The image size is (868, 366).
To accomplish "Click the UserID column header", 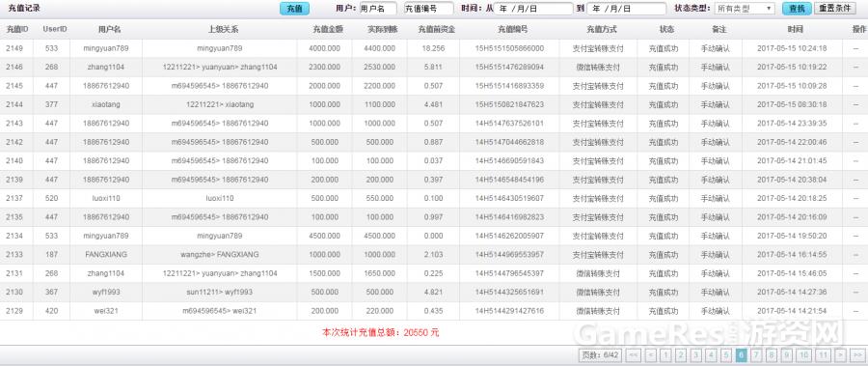I will point(55,29).
